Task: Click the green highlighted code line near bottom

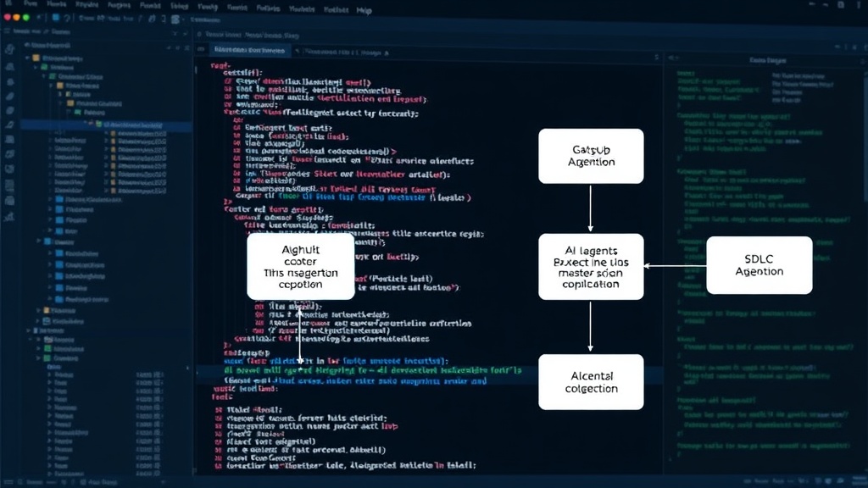Action: (x=372, y=370)
